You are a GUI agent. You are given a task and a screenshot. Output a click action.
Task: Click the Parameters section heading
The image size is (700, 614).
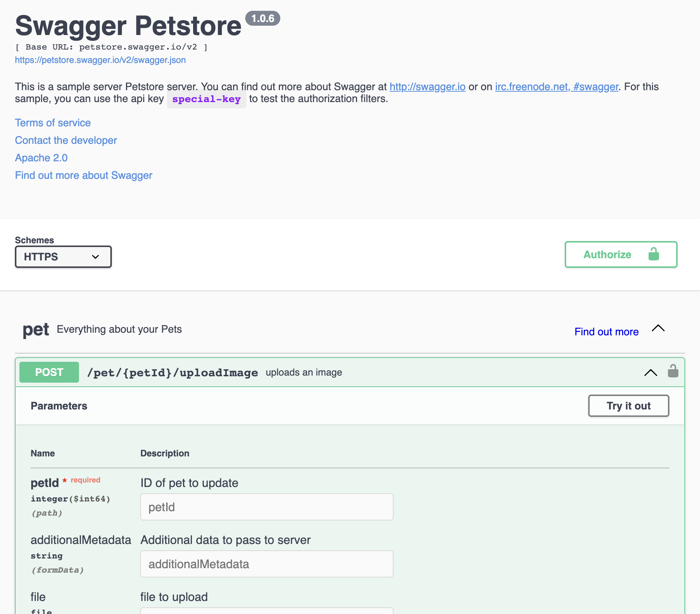pyautogui.click(x=59, y=406)
